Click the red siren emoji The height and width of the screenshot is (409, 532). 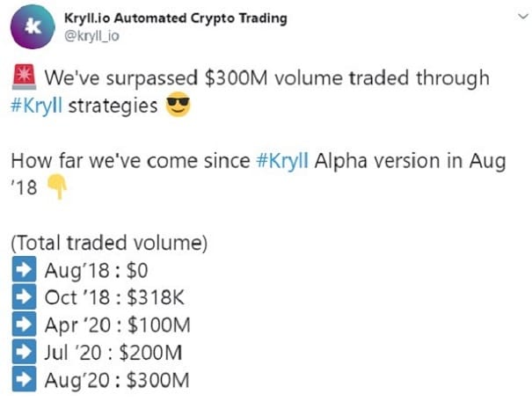point(24,77)
